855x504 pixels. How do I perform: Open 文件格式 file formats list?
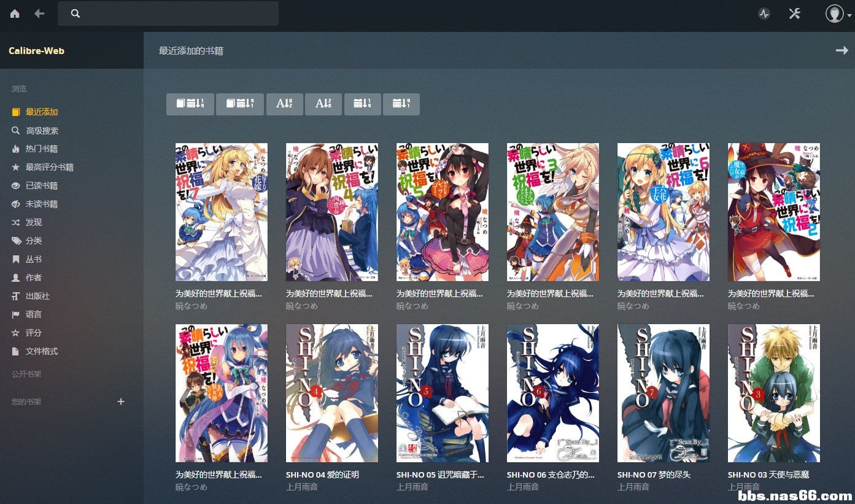42,351
